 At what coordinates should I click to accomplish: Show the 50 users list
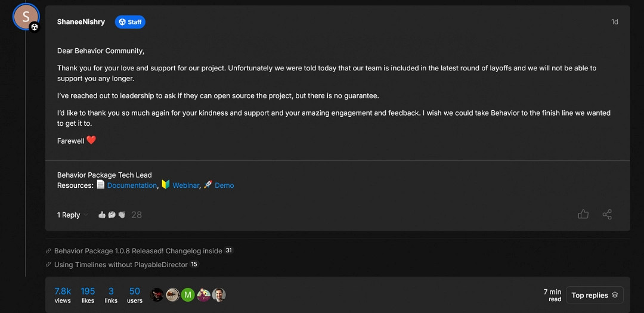click(135, 295)
